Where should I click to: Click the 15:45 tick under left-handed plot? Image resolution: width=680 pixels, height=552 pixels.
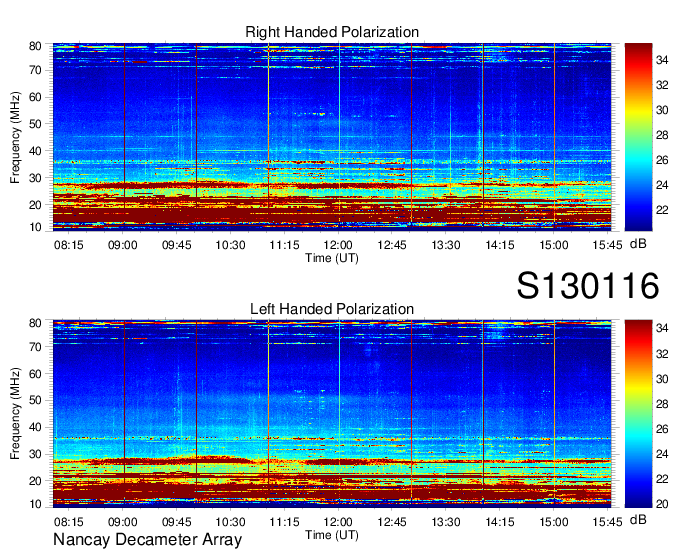pyautogui.click(x=608, y=522)
